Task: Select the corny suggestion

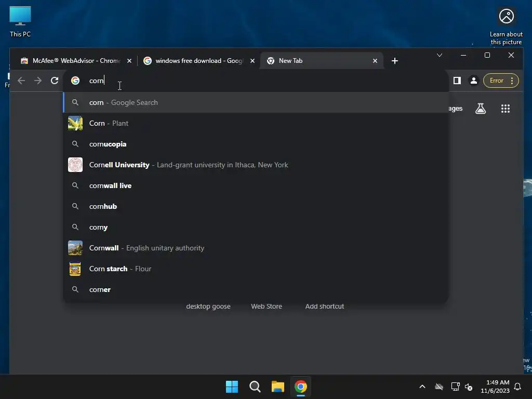Action: coord(256,227)
